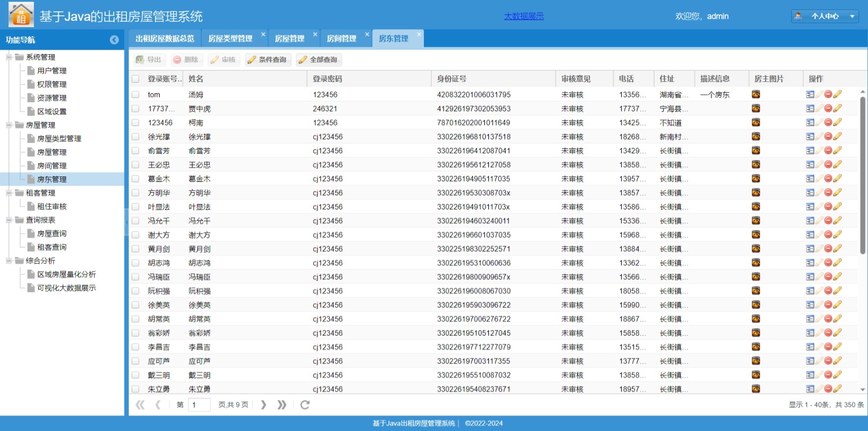This screenshot has width=868, height=431.
Task: Open 租住审核 tree item
Action: point(52,206)
